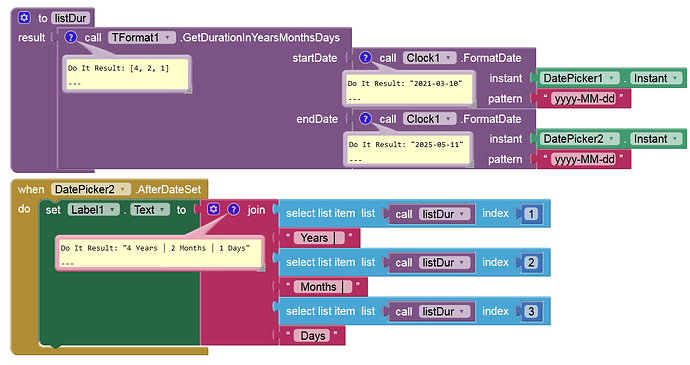Screen dimensions: 690x365
Task: Click the index number 2 field
Action: [531, 262]
